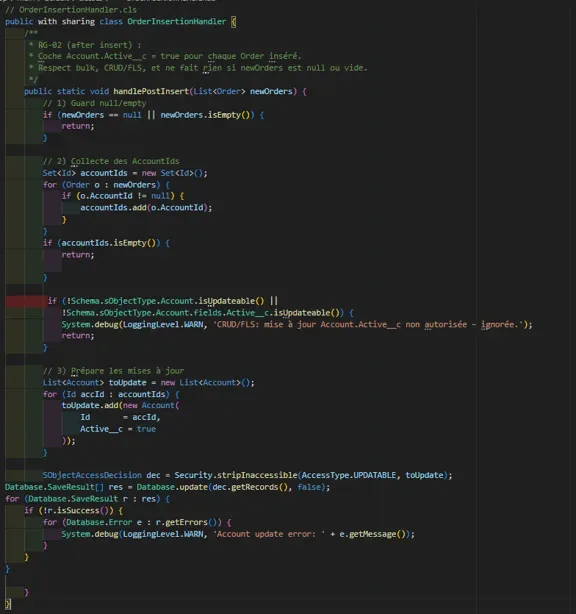Click the 'Active__c = true' assignment line
The image size is (576, 614).
118,429
